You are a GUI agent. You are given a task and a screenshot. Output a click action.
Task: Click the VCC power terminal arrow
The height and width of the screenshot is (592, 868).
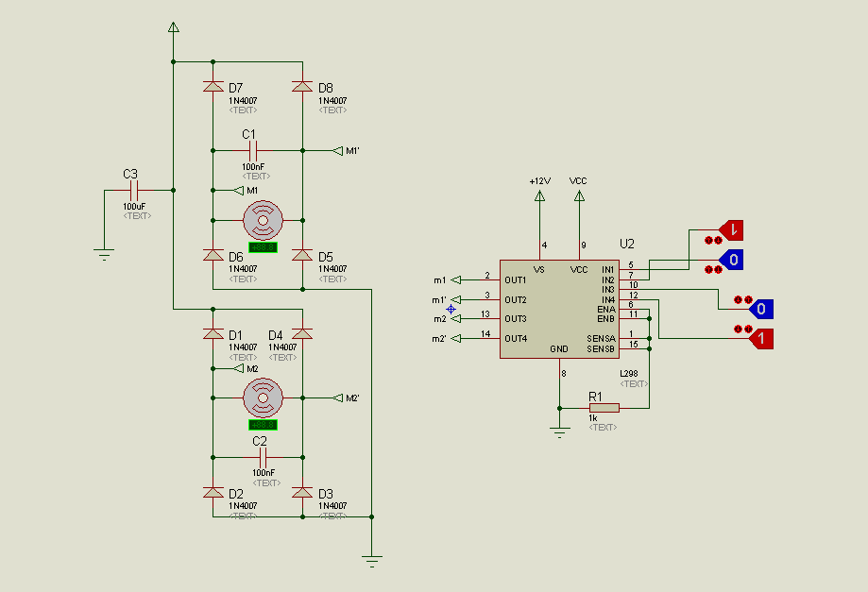579,196
